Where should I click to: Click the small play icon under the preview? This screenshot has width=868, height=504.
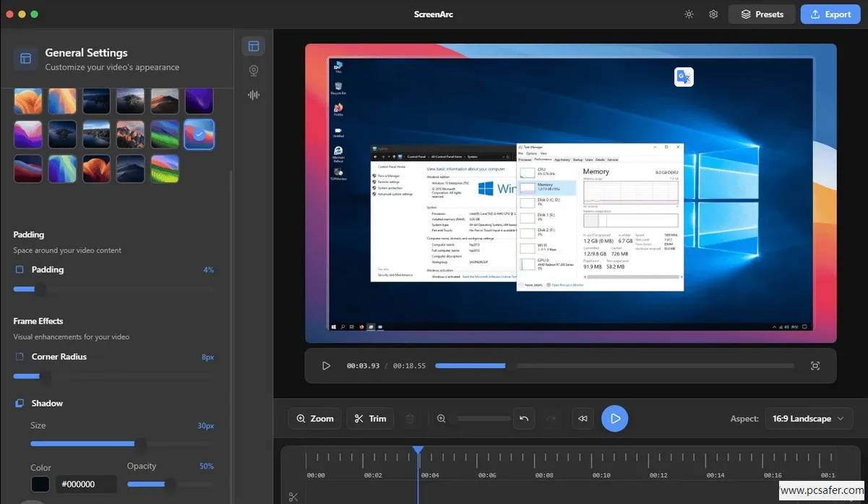click(x=326, y=366)
